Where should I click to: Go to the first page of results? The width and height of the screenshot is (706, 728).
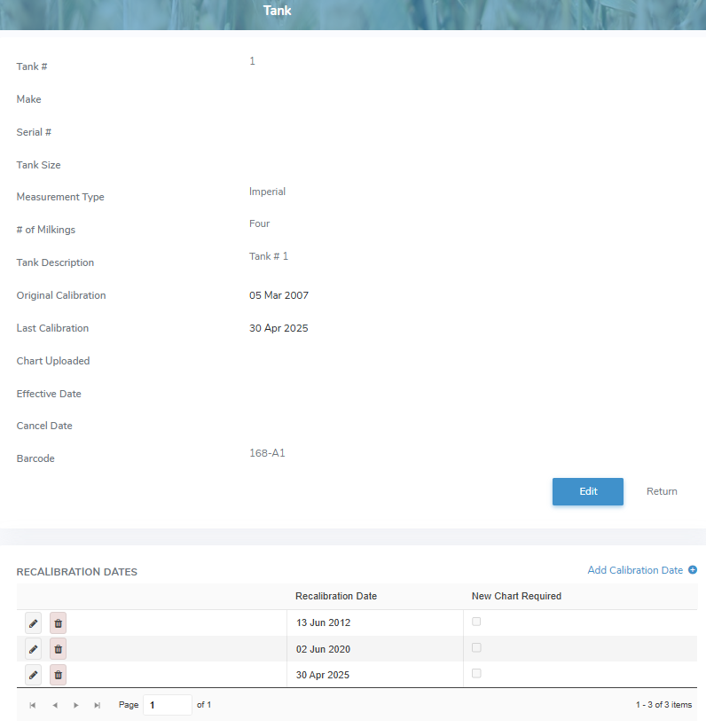click(33, 705)
